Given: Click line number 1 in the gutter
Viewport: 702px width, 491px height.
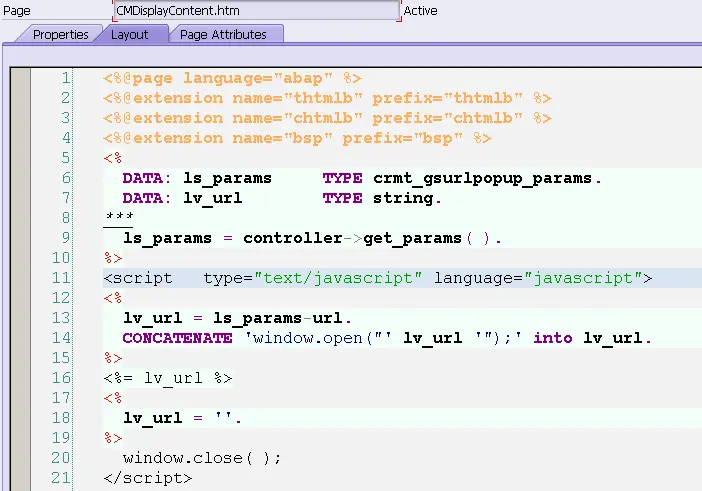Looking at the screenshot, I should pos(66,78).
